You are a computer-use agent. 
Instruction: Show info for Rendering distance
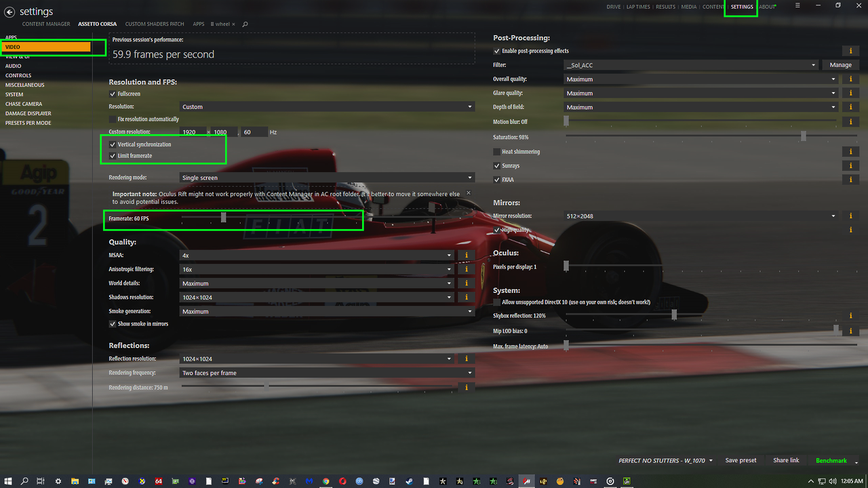(x=466, y=387)
